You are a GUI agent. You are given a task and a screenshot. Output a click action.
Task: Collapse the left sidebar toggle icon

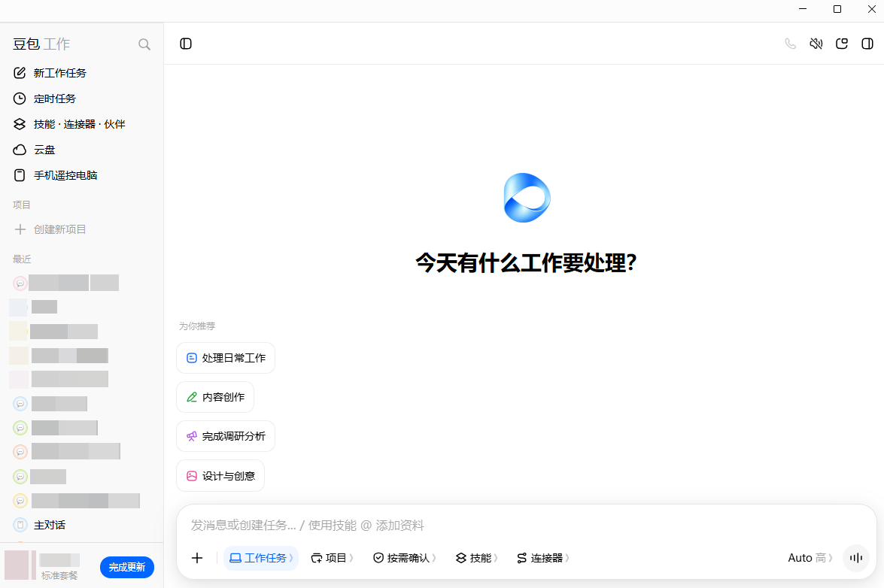(186, 44)
